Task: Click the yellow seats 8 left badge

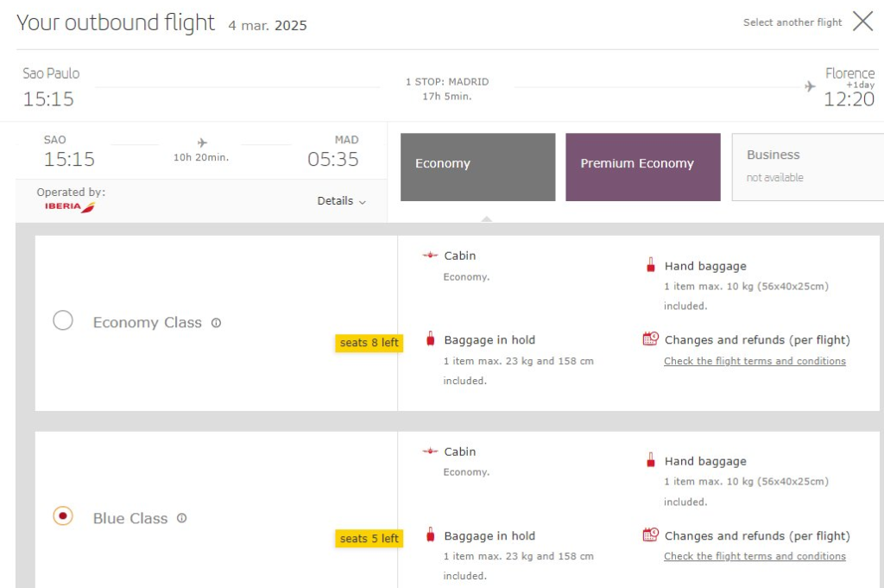Action: [x=369, y=343]
